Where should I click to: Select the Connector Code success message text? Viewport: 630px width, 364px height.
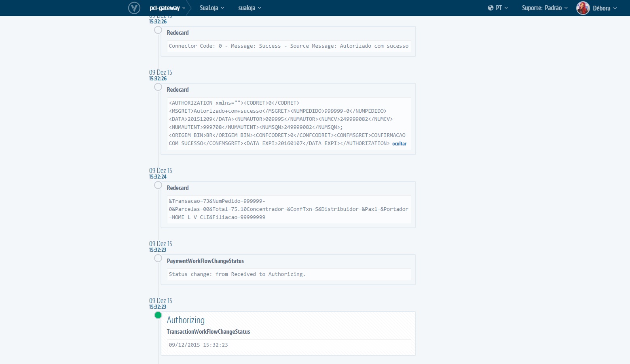288,46
